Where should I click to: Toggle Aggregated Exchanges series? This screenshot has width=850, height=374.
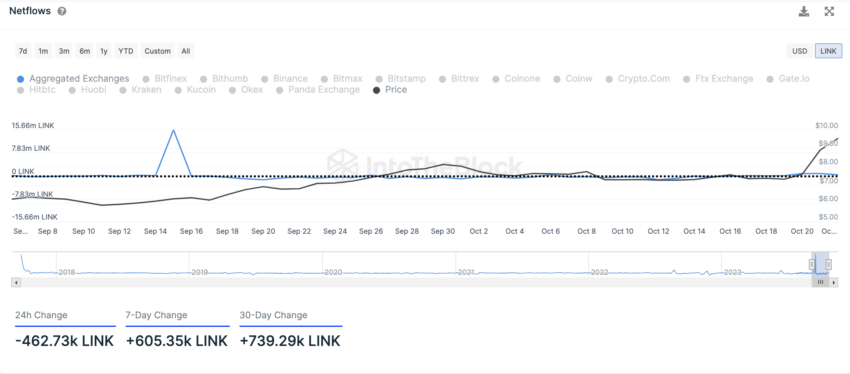point(73,79)
